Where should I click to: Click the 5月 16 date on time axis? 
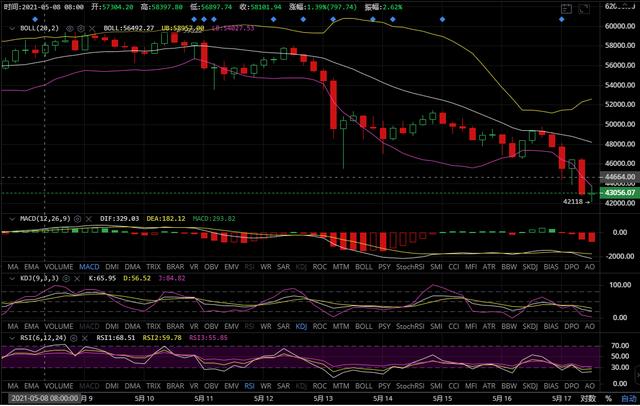click(502, 399)
